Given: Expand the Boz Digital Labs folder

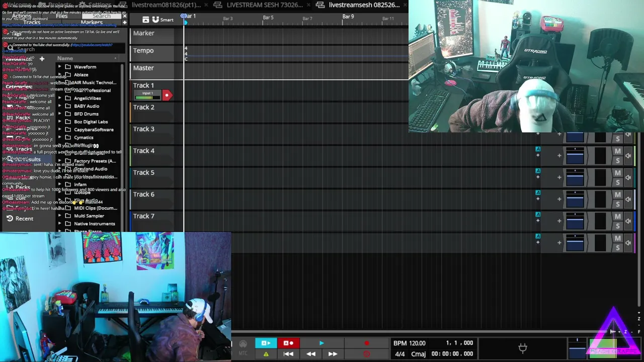Looking at the screenshot, I should [60, 122].
